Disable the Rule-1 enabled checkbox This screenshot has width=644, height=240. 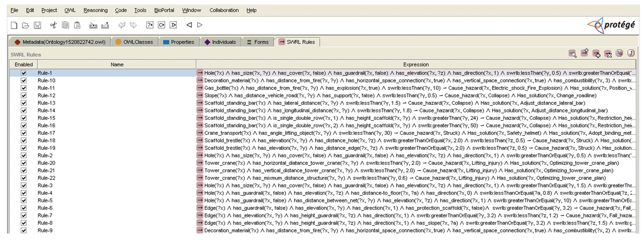tap(24, 73)
